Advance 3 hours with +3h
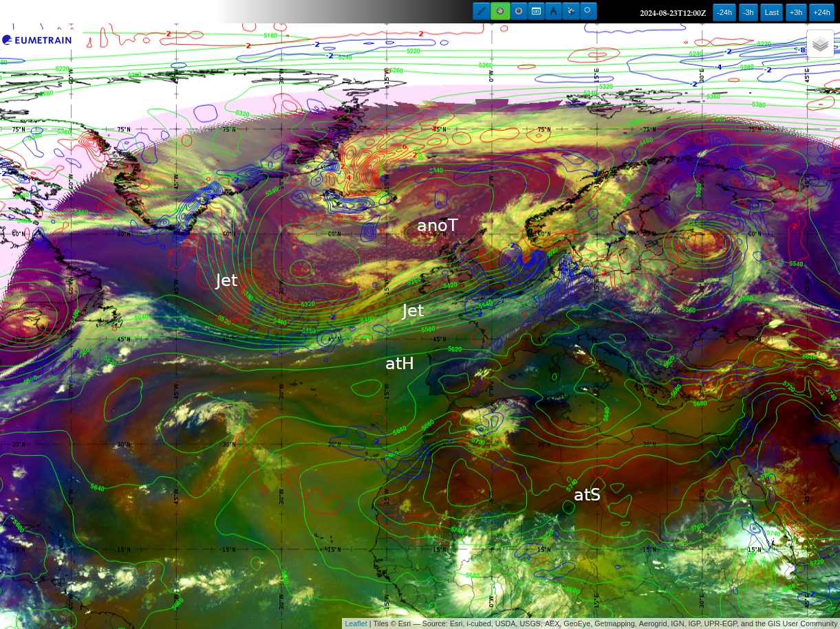Viewport: 840px width, 629px height. click(796, 12)
